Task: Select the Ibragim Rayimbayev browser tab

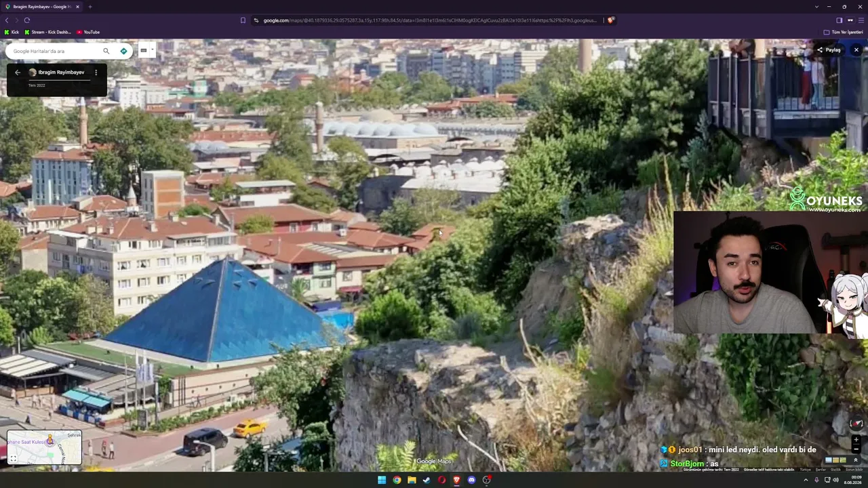Action: 42,7
